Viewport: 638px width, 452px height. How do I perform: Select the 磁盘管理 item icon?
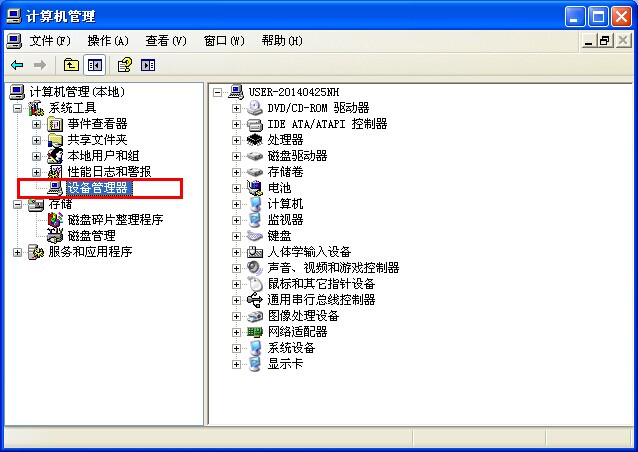pos(55,236)
